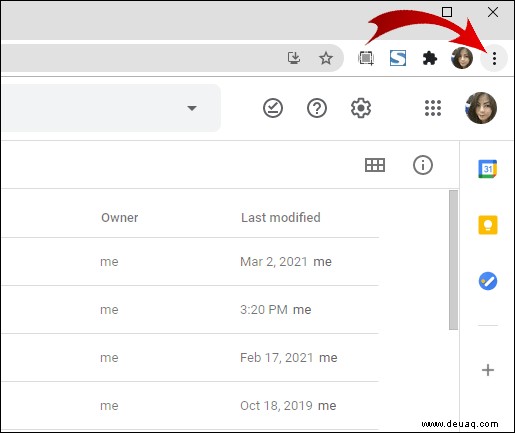Show the details info panel

pos(423,165)
